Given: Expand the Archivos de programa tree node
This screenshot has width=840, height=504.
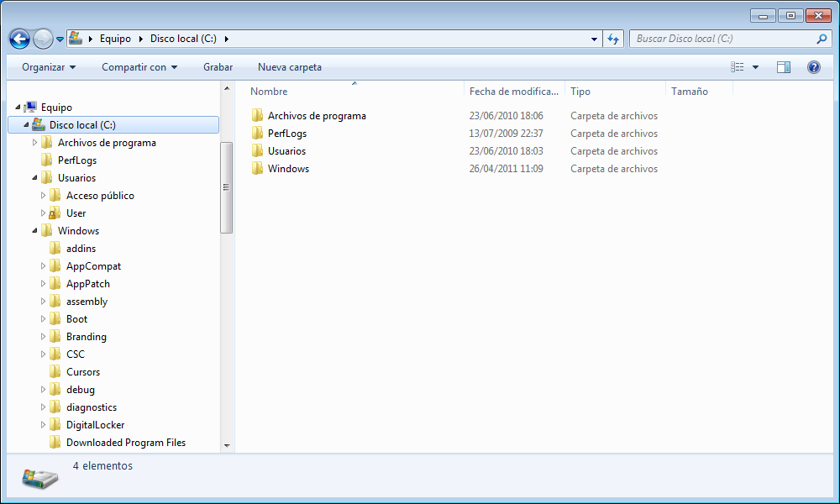Looking at the screenshot, I should coord(35,143).
